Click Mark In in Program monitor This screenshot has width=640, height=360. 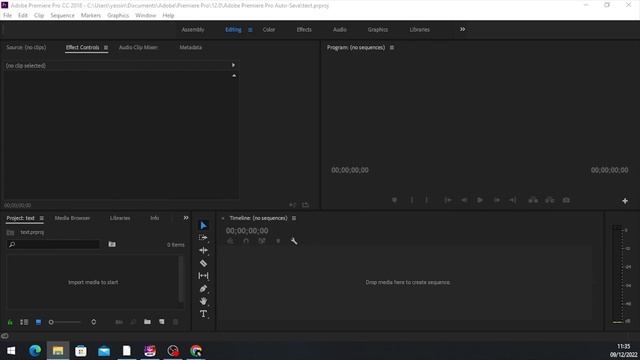click(411, 200)
